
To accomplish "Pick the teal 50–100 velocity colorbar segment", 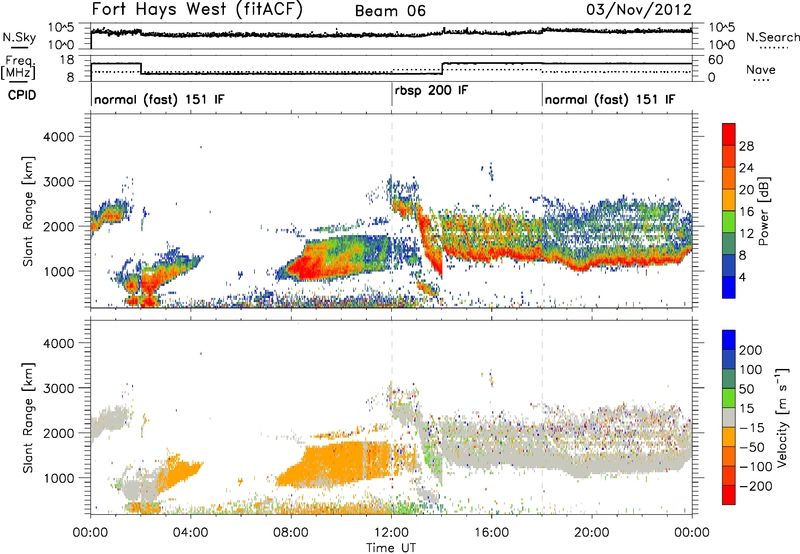I will 729,380.
